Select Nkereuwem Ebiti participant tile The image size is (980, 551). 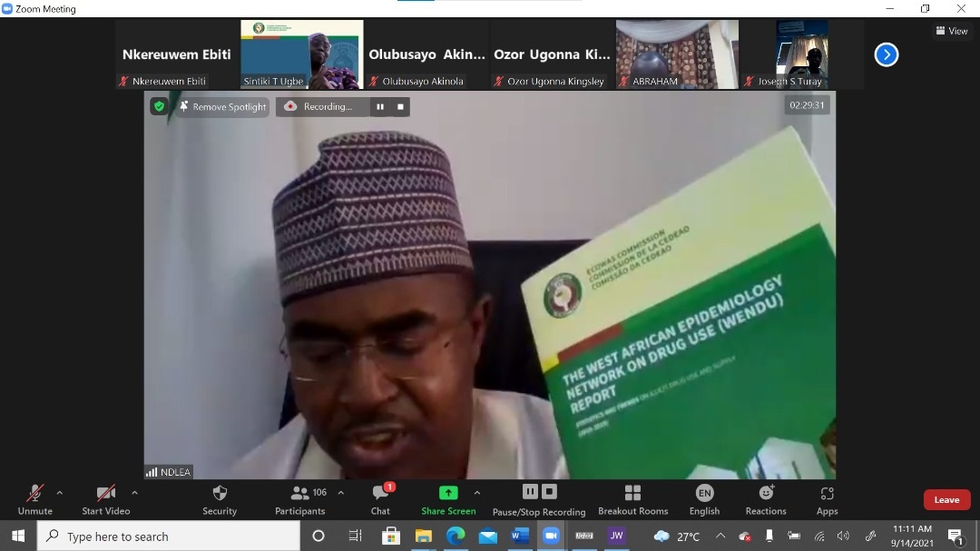177,54
